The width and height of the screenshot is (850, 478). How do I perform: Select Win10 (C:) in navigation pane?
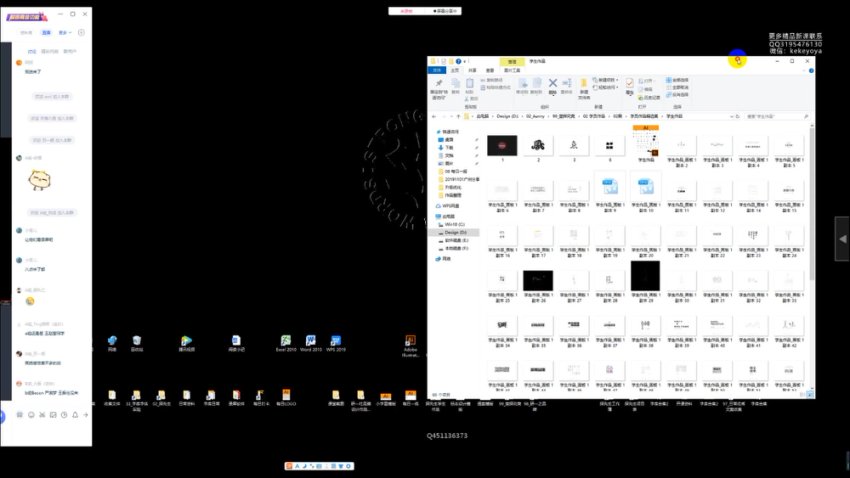tap(454, 224)
